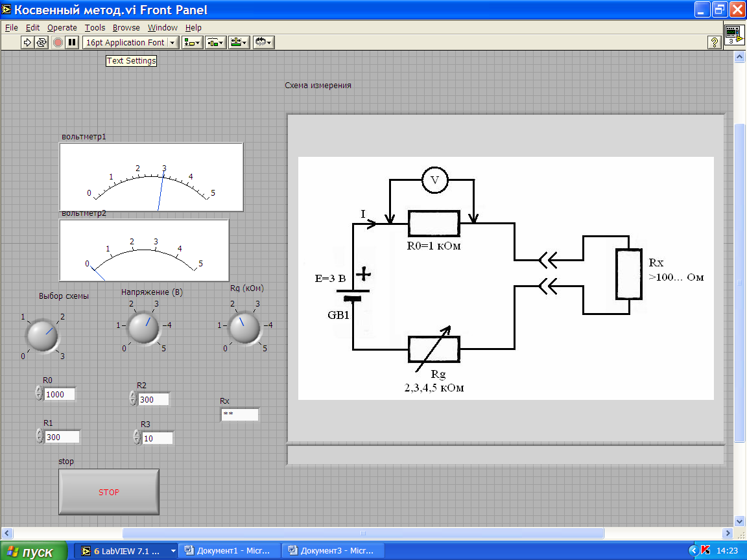
Task: Click the horizontal scrollbar thumb
Action: click(x=363, y=533)
